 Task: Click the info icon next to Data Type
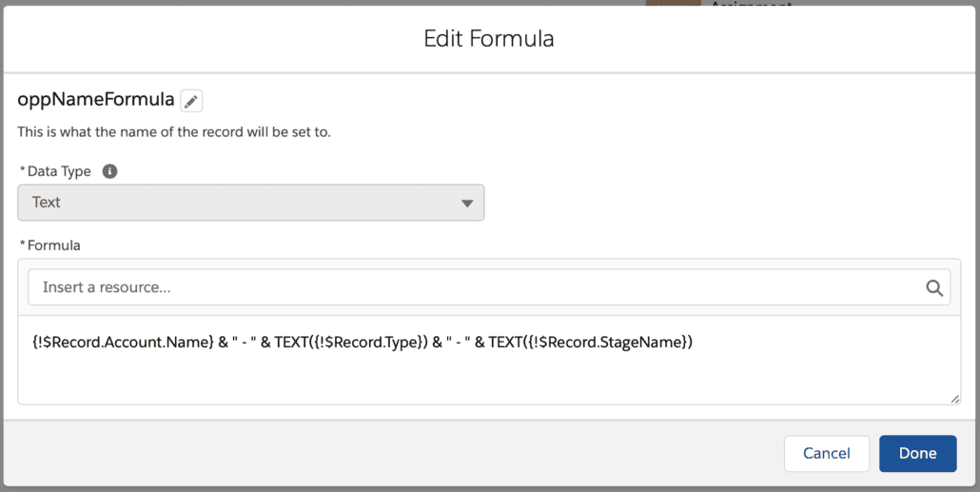pyautogui.click(x=110, y=170)
